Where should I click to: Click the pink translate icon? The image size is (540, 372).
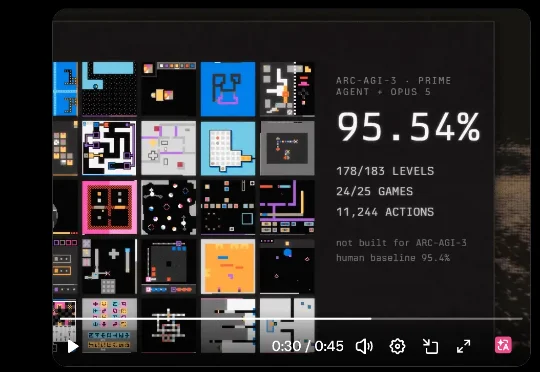[503, 345]
